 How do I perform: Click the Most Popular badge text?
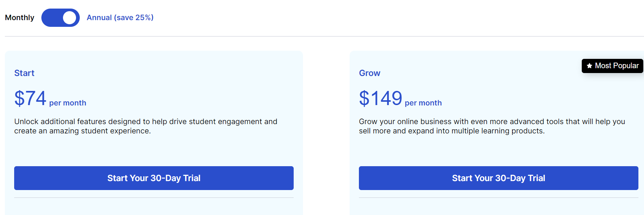[616, 66]
